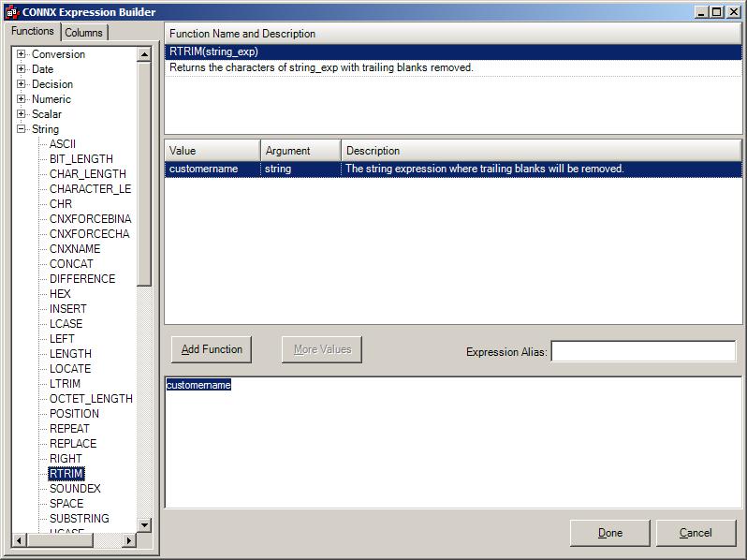Click the Description column header
Screen dimensions: 747x560
click(x=541, y=151)
